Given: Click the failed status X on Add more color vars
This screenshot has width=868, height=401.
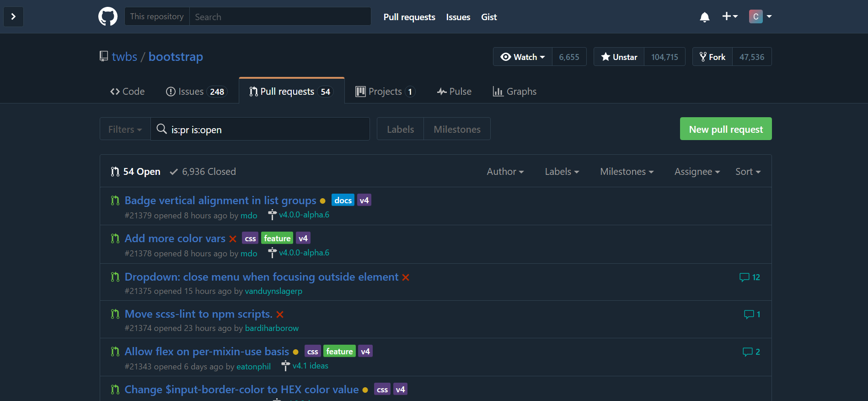Looking at the screenshot, I should pos(233,239).
